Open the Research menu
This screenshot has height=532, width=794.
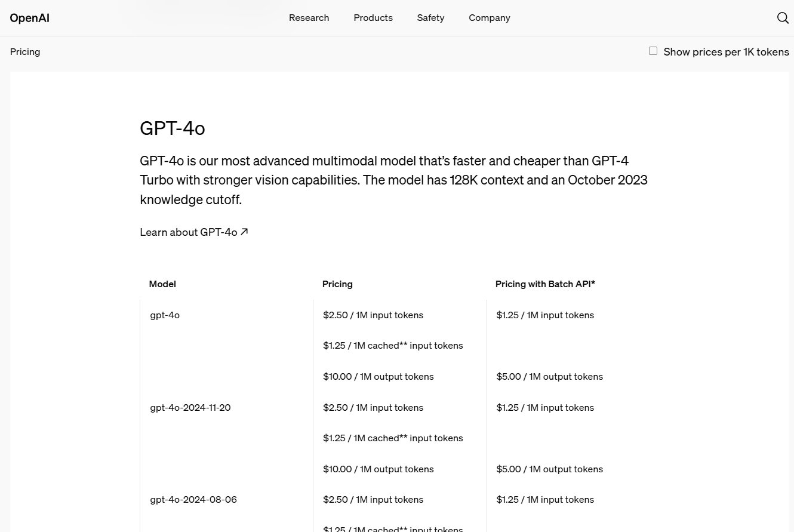tap(309, 18)
